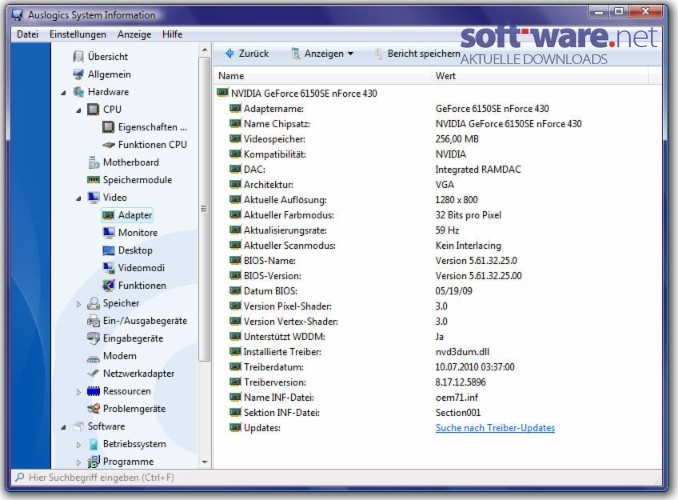Collapse the Software tree node
The width and height of the screenshot is (678, 500).
(x=64, y=427)
